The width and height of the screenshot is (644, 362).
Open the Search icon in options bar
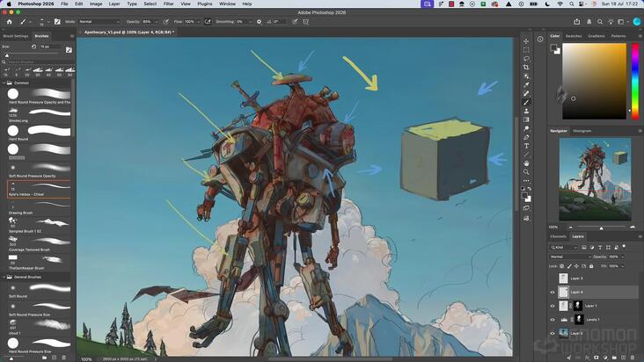[x=600, y=22]
